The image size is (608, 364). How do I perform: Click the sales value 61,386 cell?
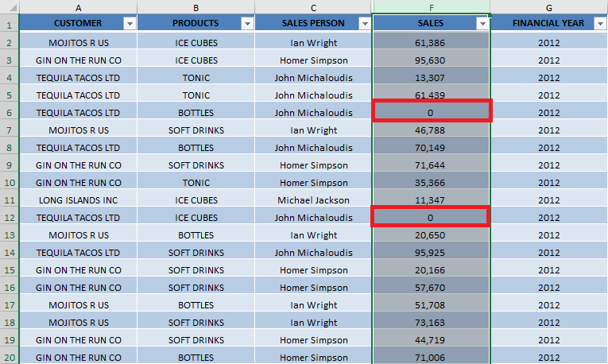point(432,43)
